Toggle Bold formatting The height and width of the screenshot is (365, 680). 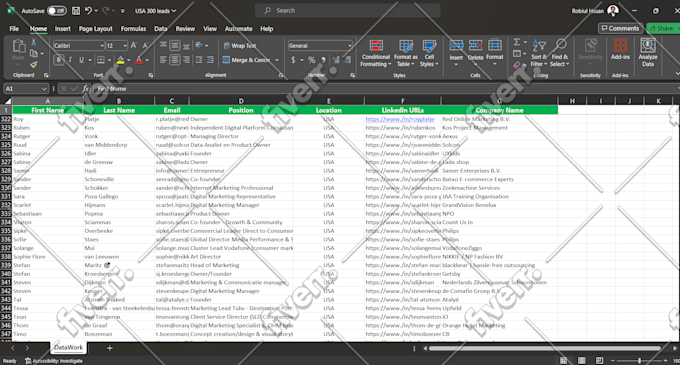coord(59,60)
